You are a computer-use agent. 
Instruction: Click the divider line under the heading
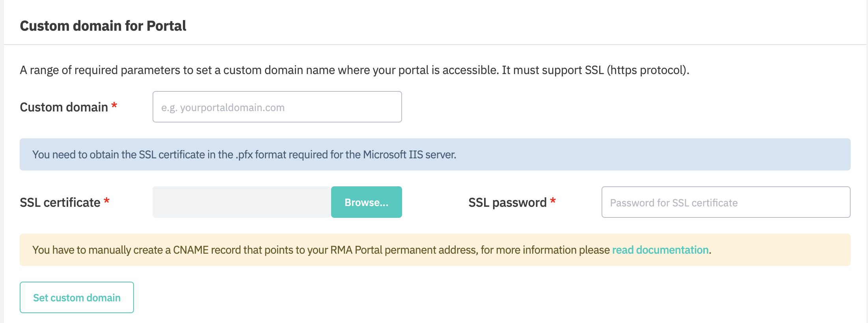(x=434, y=45)
